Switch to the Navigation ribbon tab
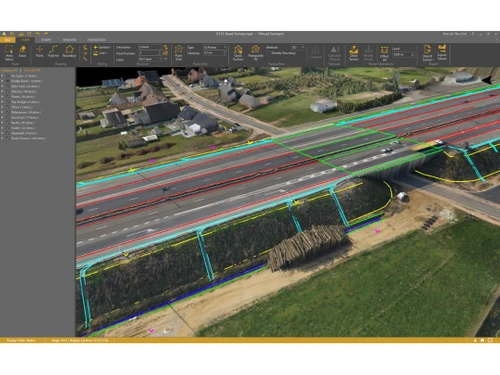Image resolution: width=500 pixels, height=375 pixels. pyautogui.click(x=97, y=40)
